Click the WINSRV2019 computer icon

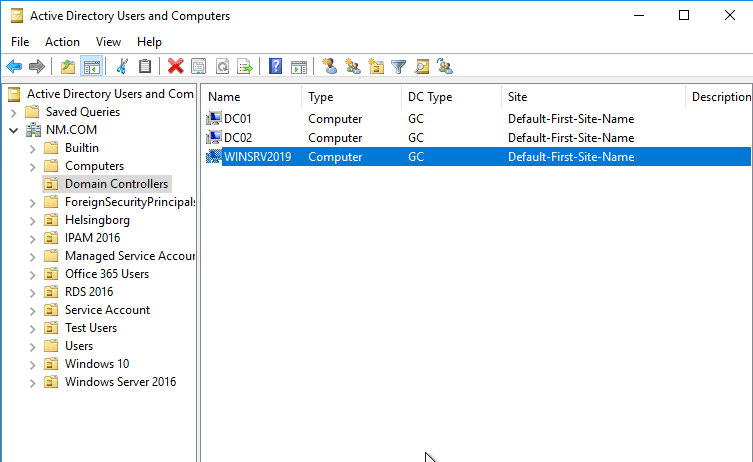[x=214, y=157]
